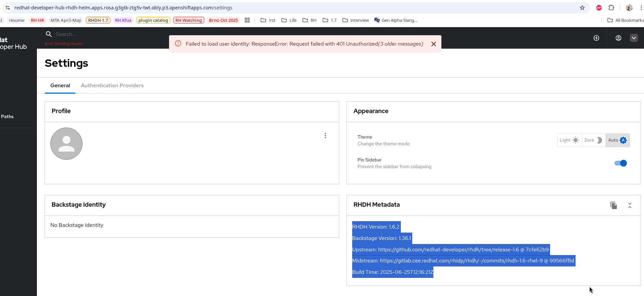
Task: Open the RH bookmark folder
Action: pyautogui.click(x=310, y=20)
